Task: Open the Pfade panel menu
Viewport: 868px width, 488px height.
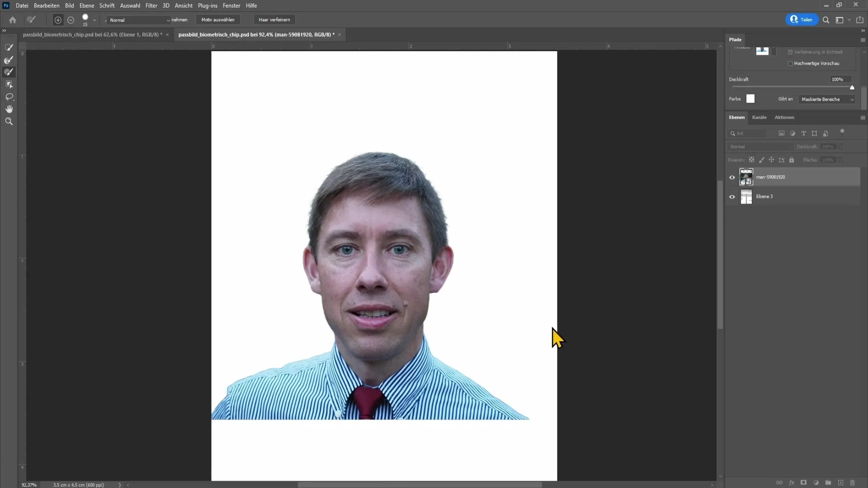Action: pos(863,40)
